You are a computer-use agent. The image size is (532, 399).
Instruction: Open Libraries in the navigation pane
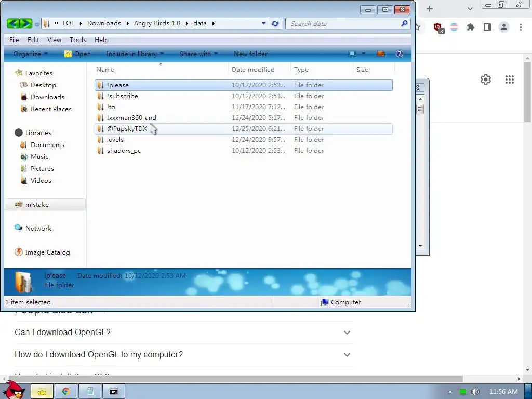click(x=38, y=132)
